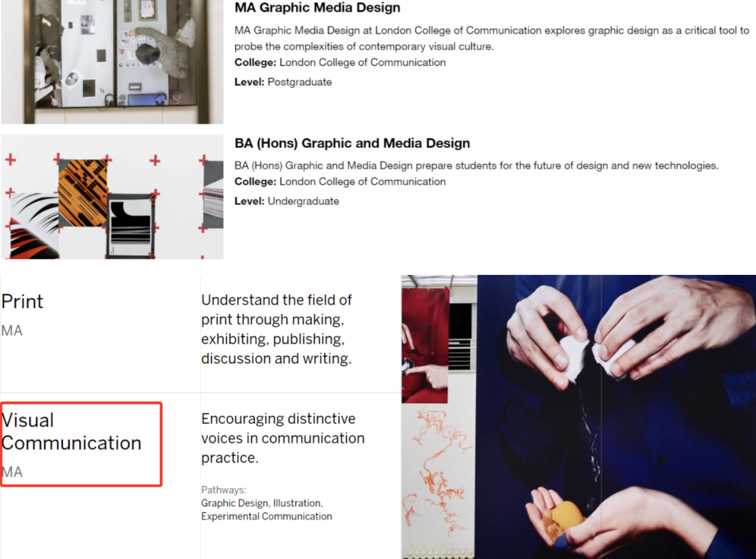The width and height of the screenshot is (756, 559).
Task: Click the MA label under Visual Communication
Action: 12,472
